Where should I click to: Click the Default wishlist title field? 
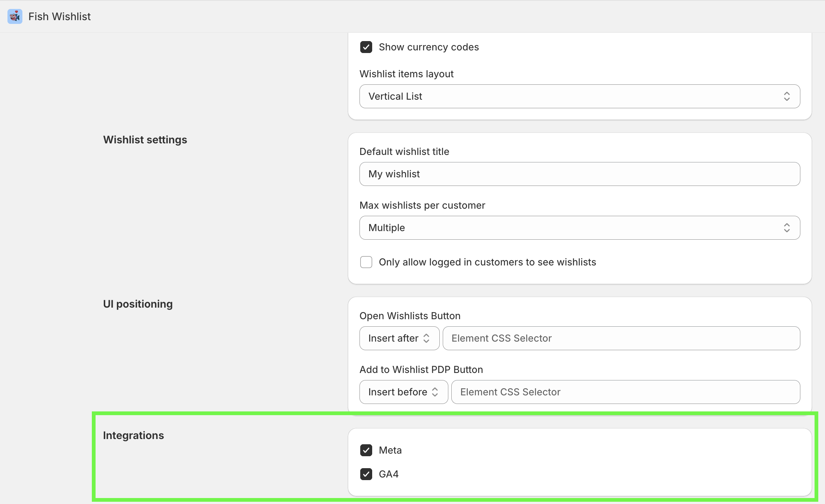579,174
